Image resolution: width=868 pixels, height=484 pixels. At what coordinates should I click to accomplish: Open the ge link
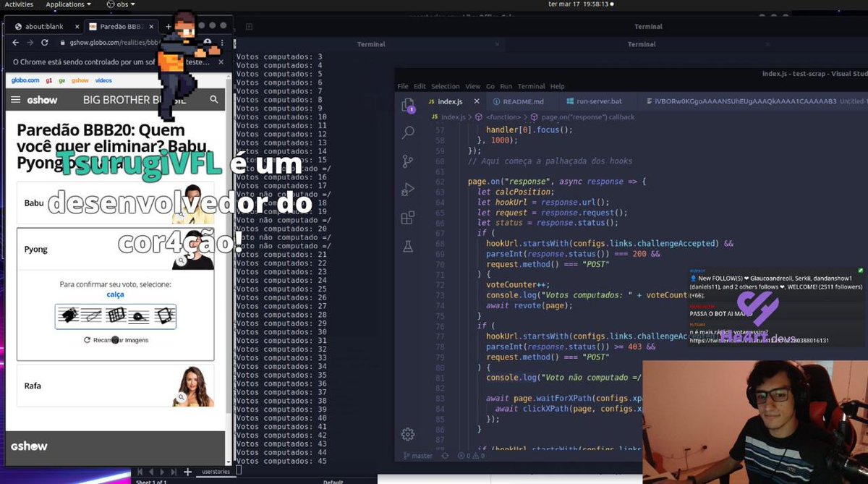pos(62,80)
